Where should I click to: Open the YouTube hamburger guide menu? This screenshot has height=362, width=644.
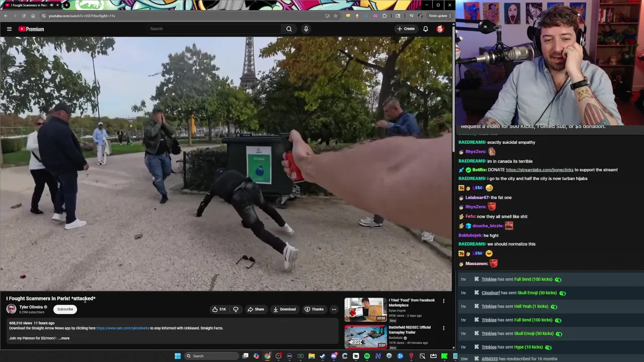tap(9, 29)
